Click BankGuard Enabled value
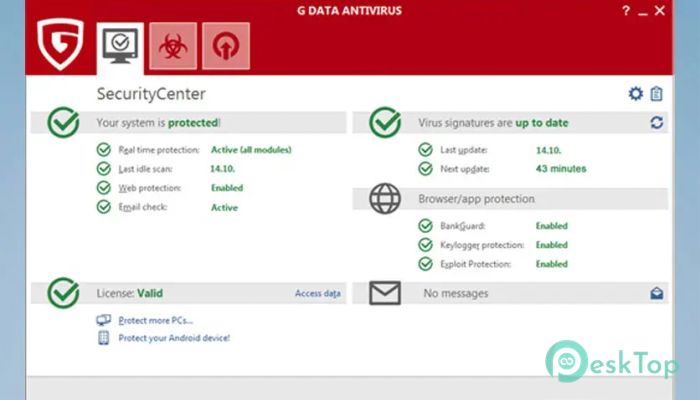Image resolution: width=700 pixels, height=400 pixels. click(x=552, y=226)
